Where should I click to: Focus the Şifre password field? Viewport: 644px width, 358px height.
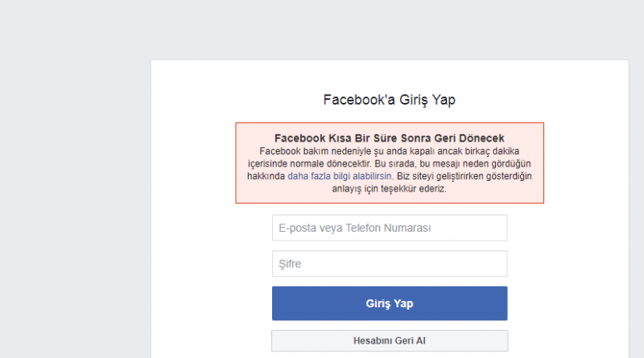click(390, 264)
